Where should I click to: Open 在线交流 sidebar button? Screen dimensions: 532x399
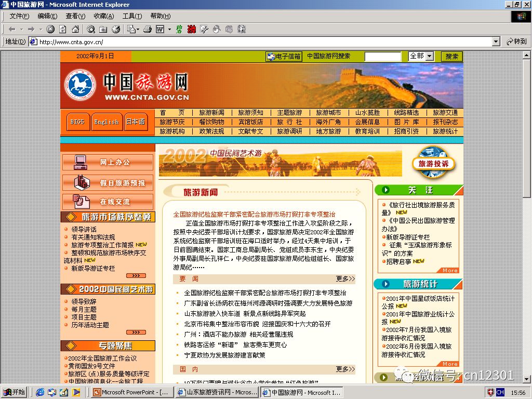pos(108,202)
